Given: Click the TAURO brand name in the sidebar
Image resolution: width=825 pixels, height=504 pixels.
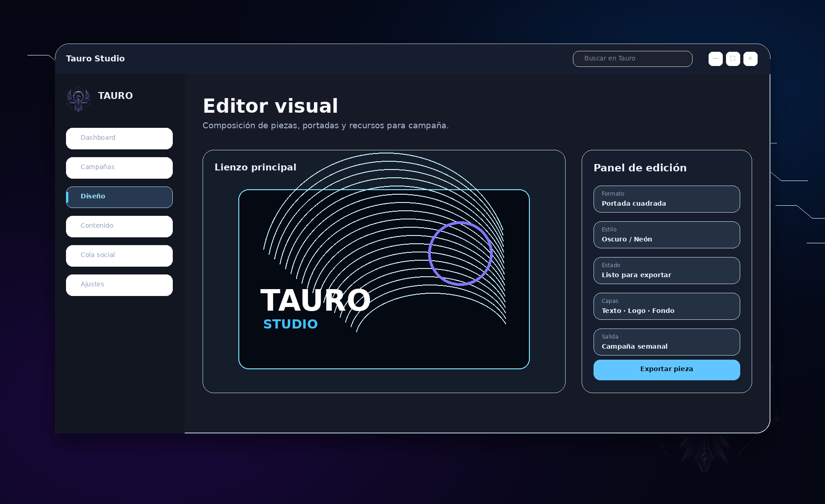Looking at the screenshot, I should 115,96.
